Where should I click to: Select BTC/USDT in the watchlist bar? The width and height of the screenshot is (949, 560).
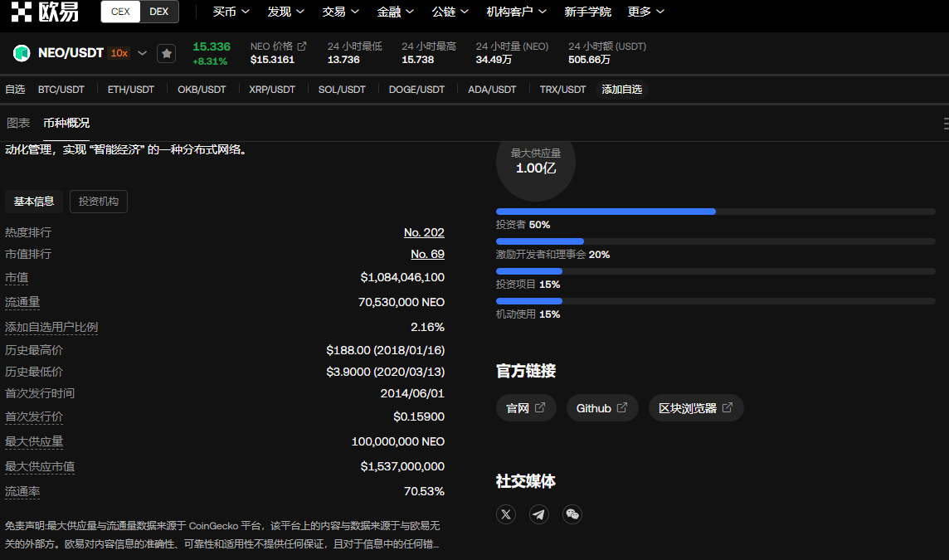61,90
